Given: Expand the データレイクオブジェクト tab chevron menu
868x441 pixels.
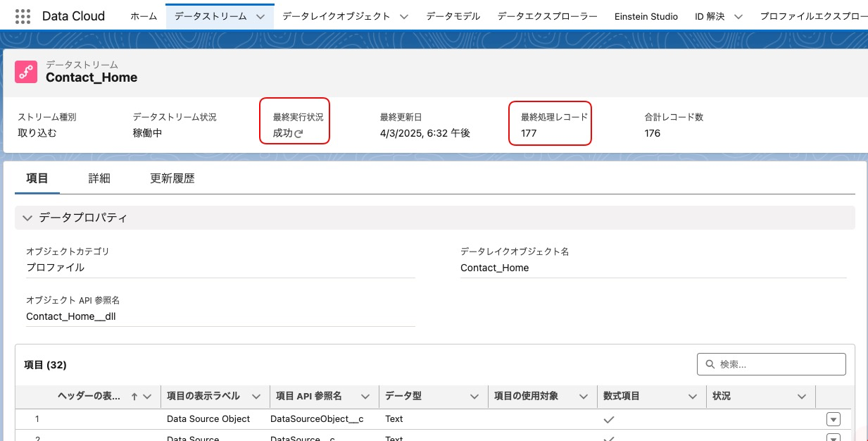Looking at the screenshot, I should click(404, 16).
